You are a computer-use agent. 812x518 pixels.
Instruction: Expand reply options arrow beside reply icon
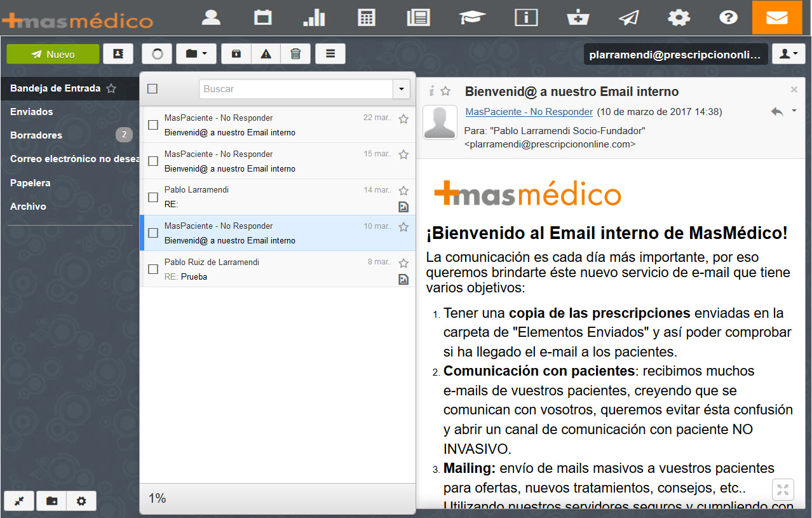[x=794, y=111]
